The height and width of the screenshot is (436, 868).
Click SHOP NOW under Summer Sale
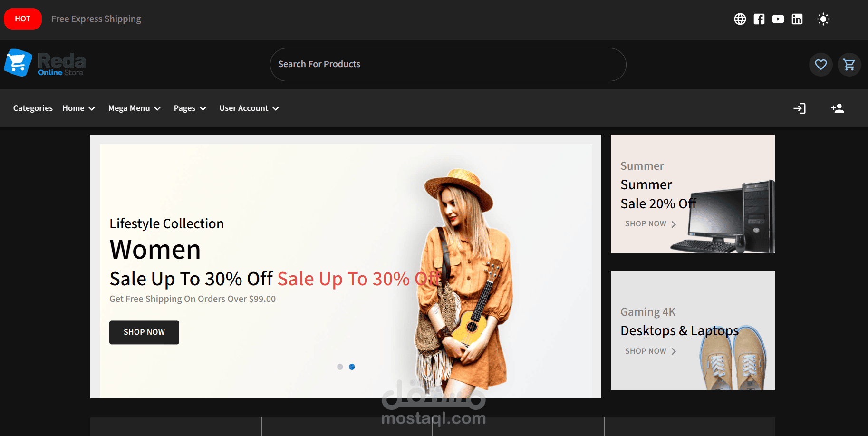[x=650, y=224]
